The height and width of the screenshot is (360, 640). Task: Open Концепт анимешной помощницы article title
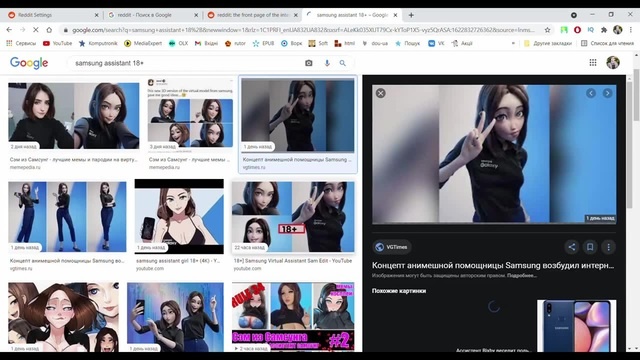click(493, 265)
